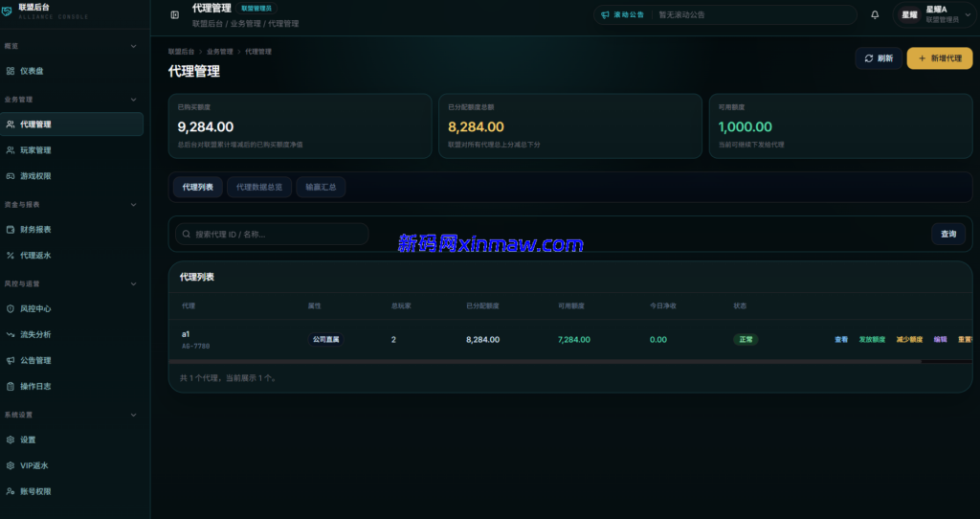Open 风控中心 menu item
980x519 pixels.
pyautogui.click(x=72, y=309)
